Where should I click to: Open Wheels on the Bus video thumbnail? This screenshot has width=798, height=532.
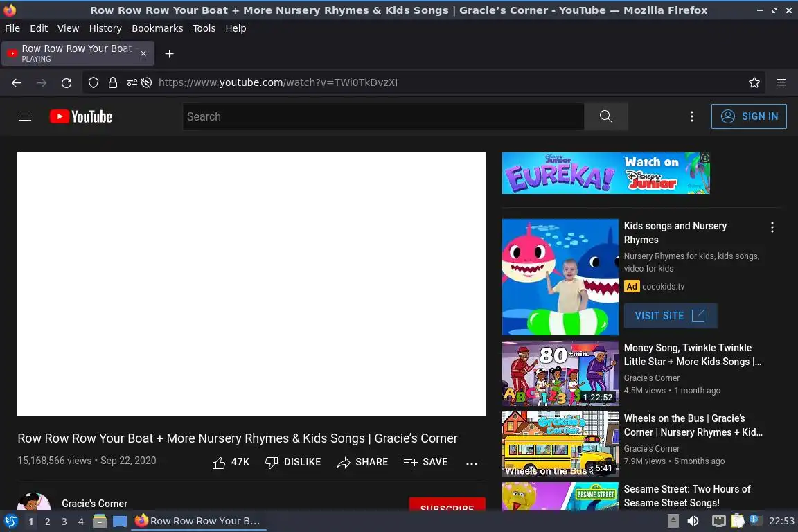[x=560, y=444]
